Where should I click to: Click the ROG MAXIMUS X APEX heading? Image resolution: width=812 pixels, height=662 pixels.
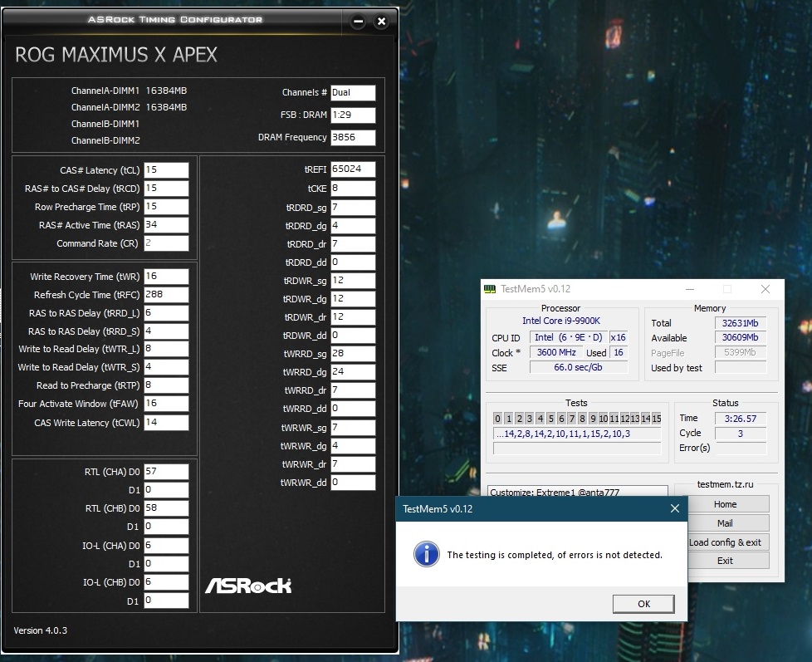pyautogui.click(x=116, y=54)
